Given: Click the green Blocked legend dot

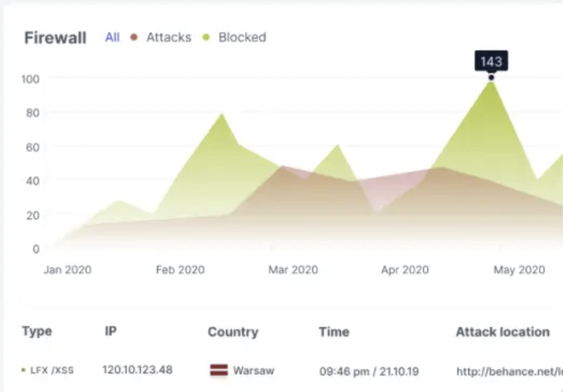Looking at the screenshot, I should [206, 37].
